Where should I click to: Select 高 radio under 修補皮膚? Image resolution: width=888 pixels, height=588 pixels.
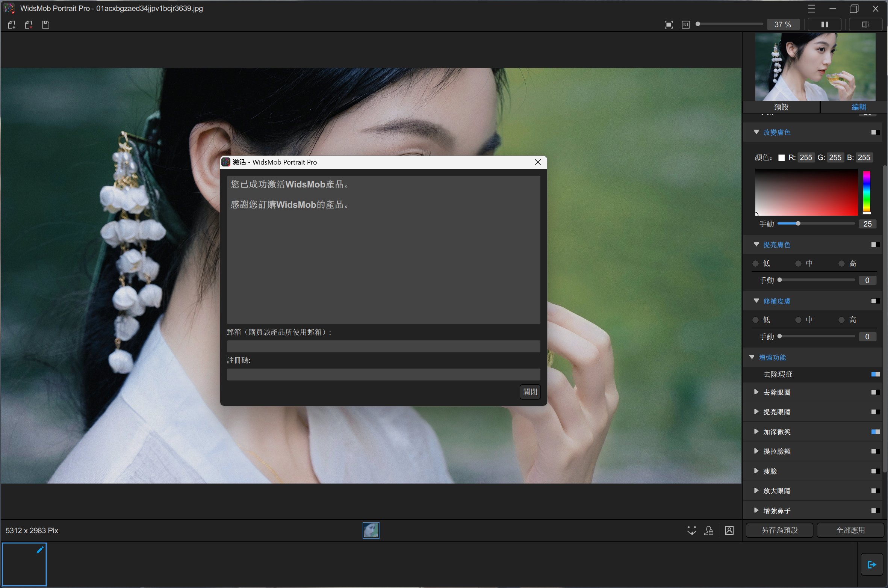pyautogui.click(x=842, y=320)
